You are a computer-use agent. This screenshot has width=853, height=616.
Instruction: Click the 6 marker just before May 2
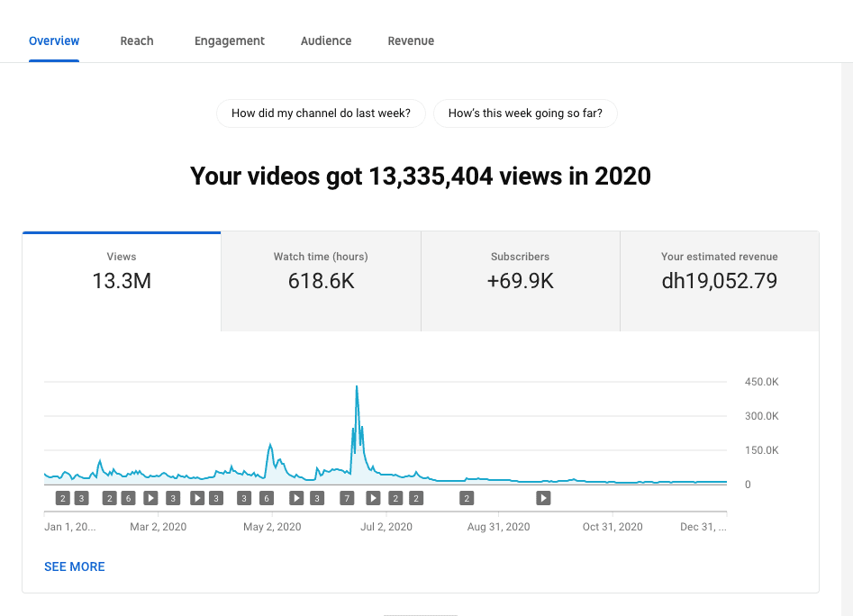(266, 498)
